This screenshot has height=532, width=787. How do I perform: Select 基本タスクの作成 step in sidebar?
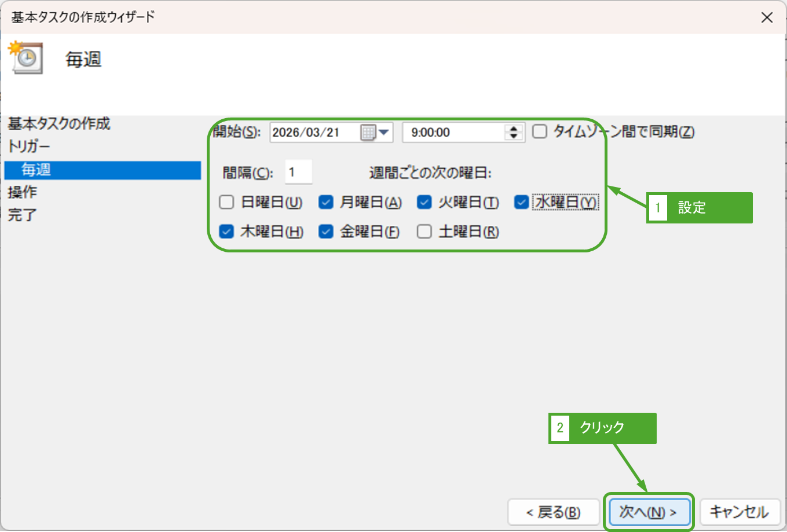click(x=58, y=124)
